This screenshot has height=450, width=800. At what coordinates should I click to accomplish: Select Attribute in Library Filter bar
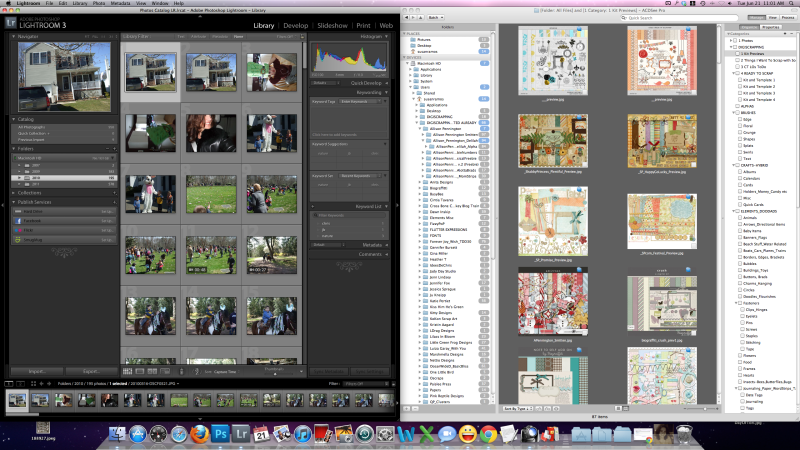point(198,37)
